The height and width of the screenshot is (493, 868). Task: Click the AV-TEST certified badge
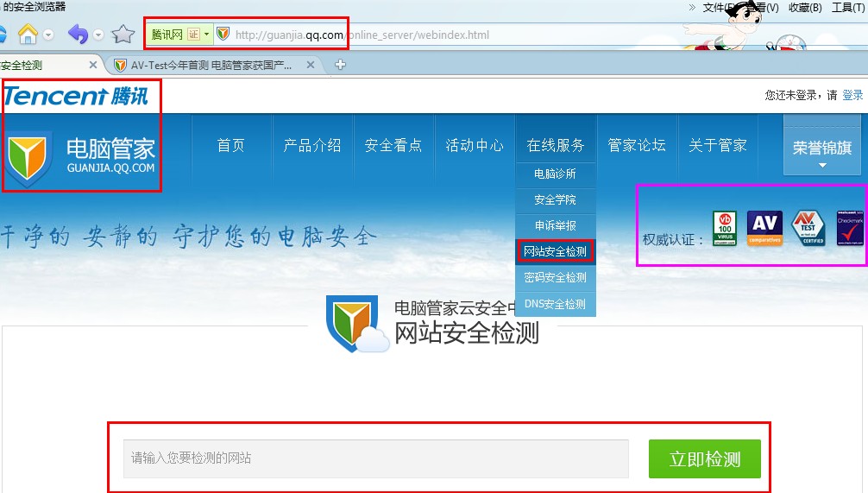808,228
